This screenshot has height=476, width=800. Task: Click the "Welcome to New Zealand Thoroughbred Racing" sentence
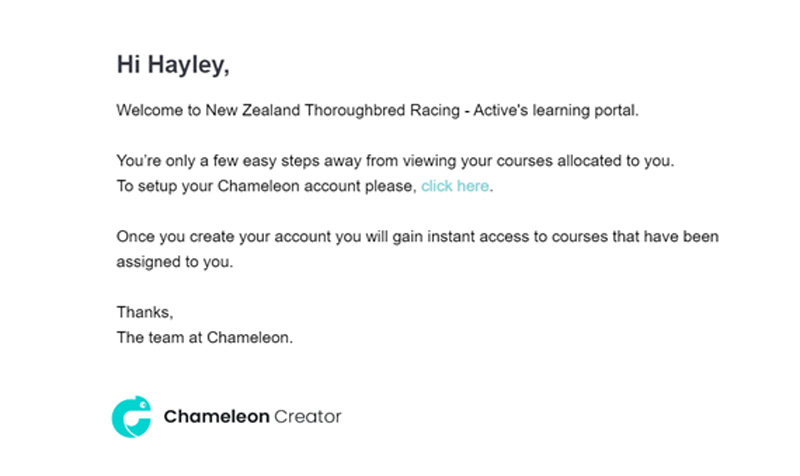coord(288,110)
